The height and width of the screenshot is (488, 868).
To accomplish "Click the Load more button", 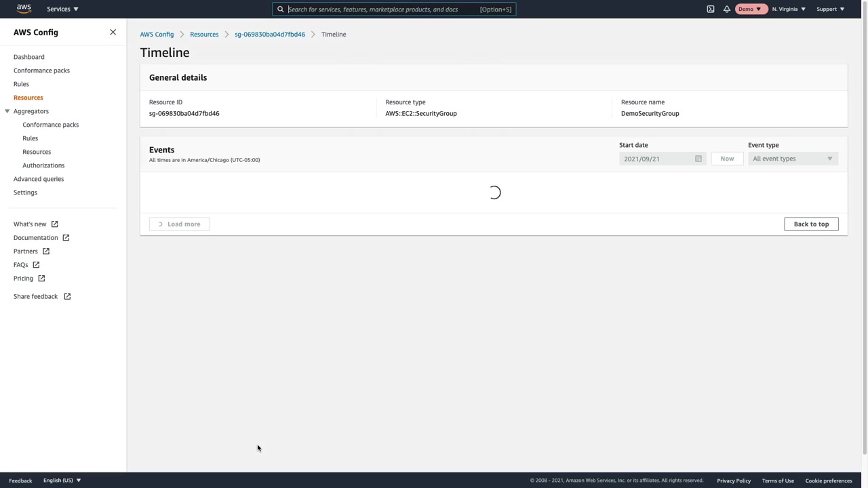I will 179,224.
